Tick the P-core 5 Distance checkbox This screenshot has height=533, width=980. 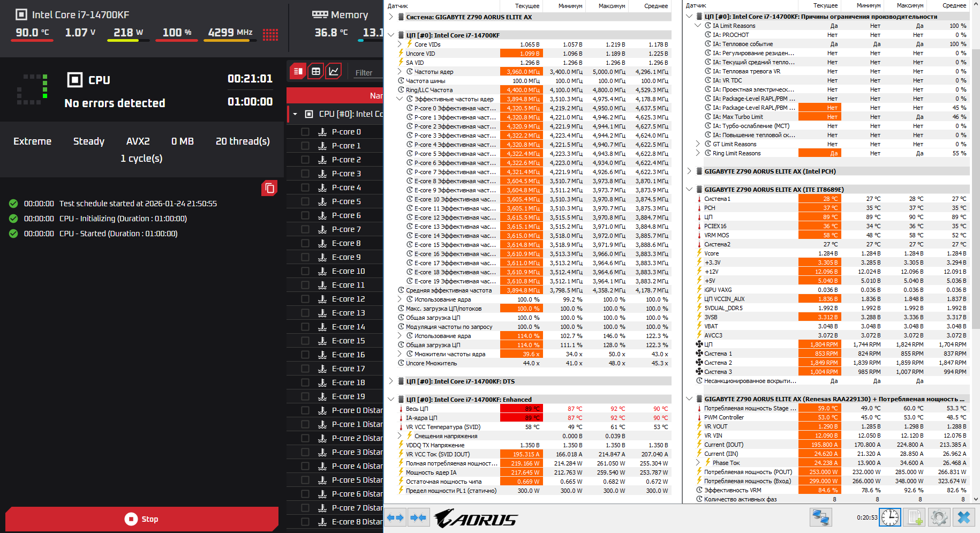(x=305, y=480)
